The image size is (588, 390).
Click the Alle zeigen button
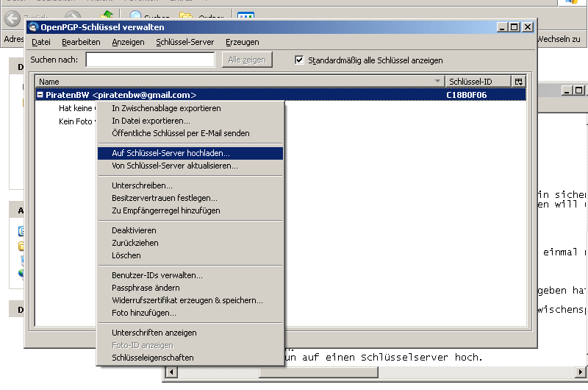point(247,60)
